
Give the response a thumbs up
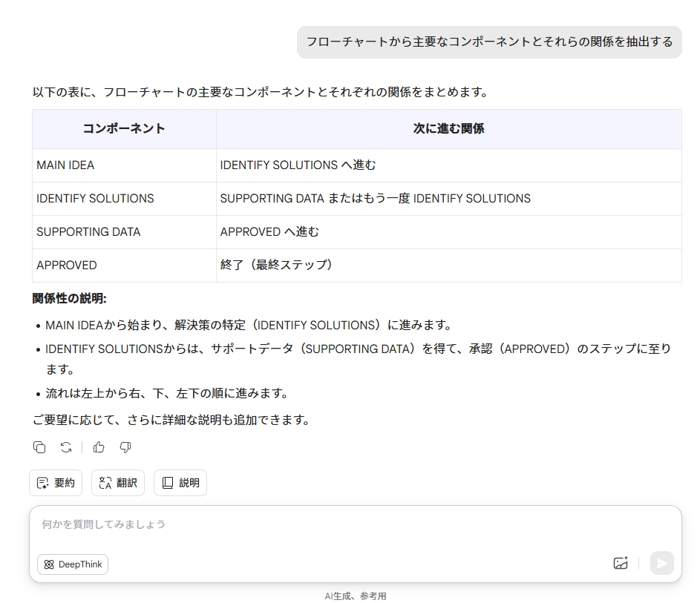point(99,447)
